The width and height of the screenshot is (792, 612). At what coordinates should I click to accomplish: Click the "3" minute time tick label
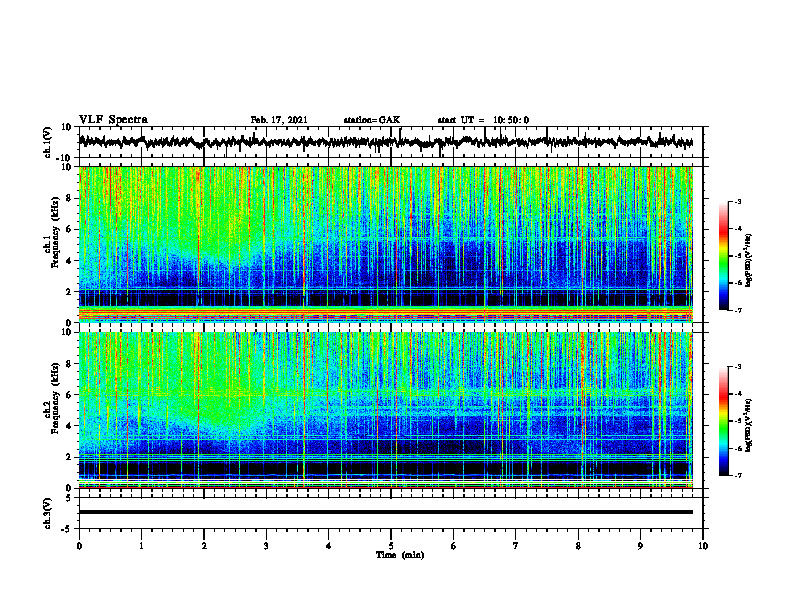266,546
